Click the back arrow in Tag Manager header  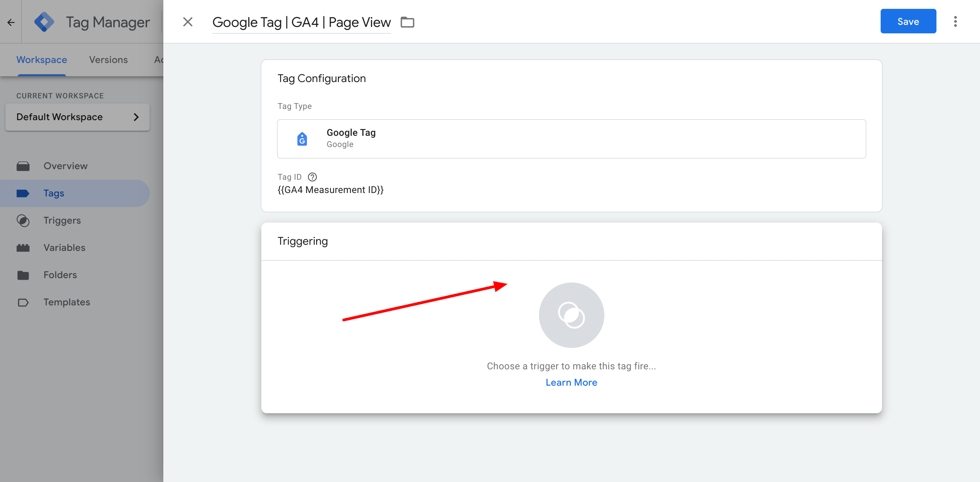11,22
